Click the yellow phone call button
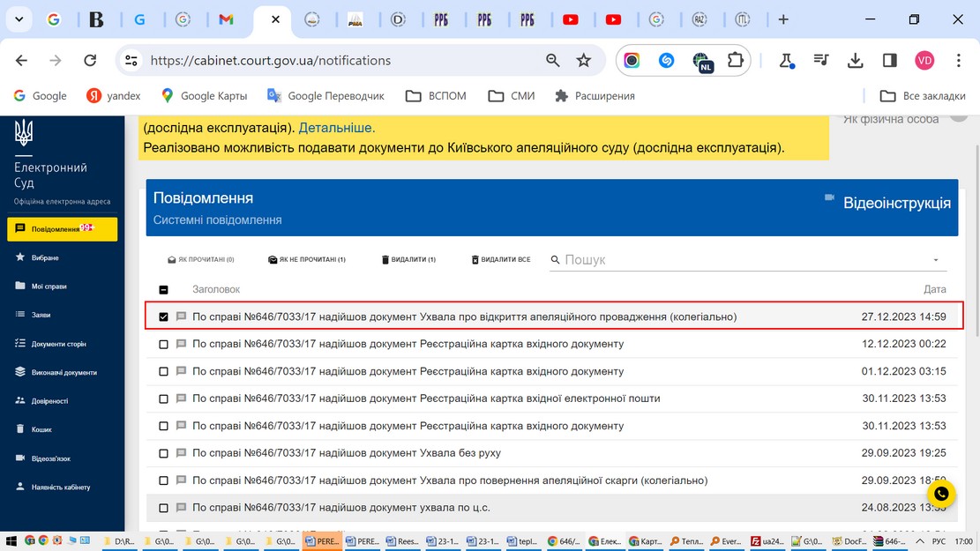The height and width of the screenshot is (551, 980). tap(941, 495)
